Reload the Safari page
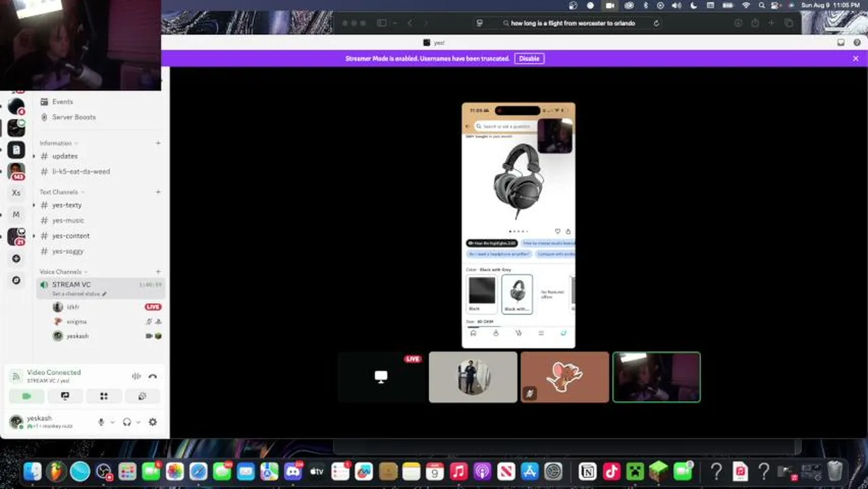This screenshot has width=868, height=489. [656, 23]
